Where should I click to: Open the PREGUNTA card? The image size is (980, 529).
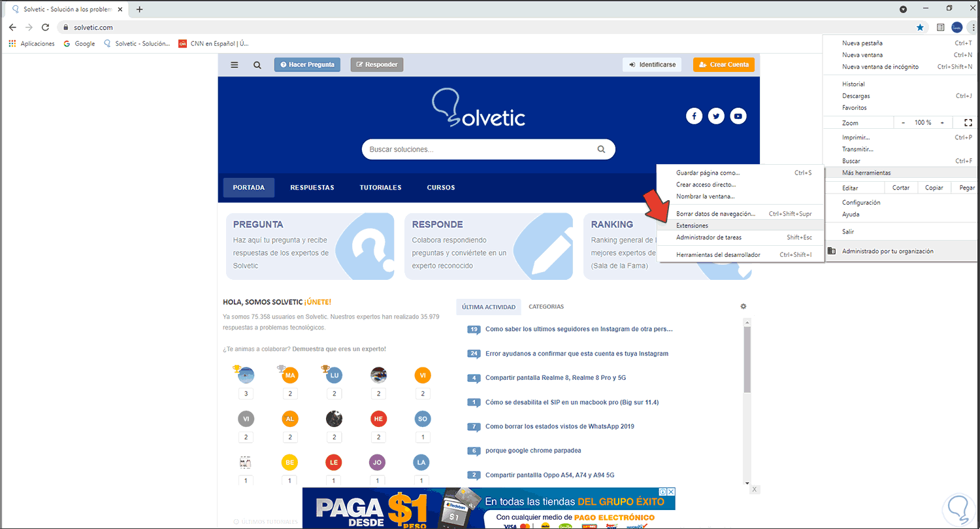point(310,247)
